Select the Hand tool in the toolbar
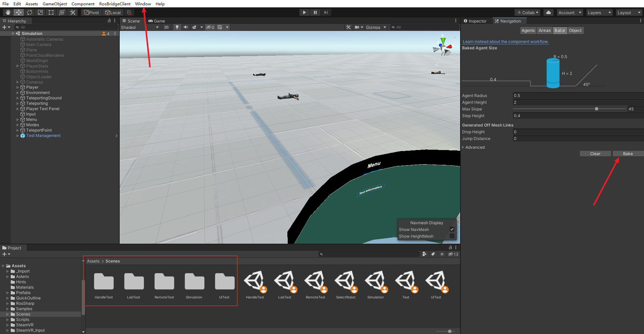The image size is (644, 334). tap(8, 12)
